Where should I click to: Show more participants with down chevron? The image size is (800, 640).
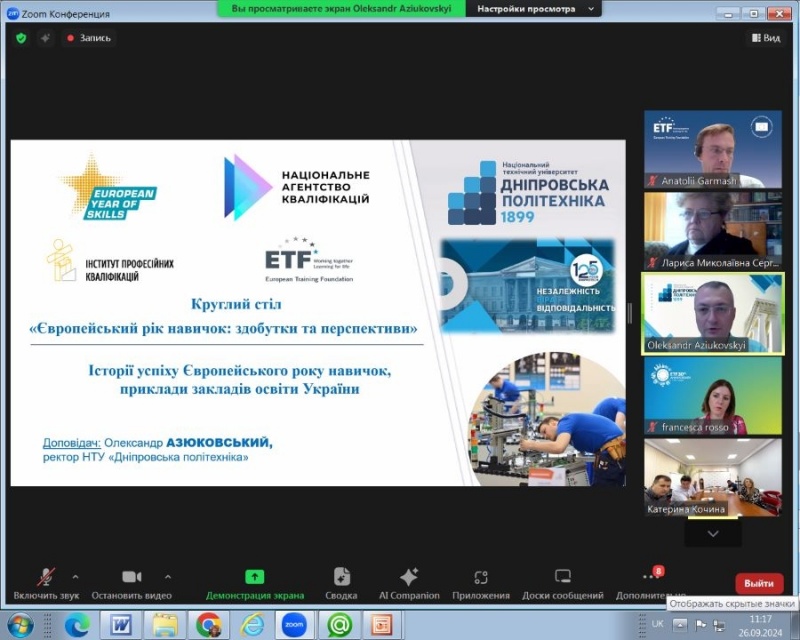712,534
